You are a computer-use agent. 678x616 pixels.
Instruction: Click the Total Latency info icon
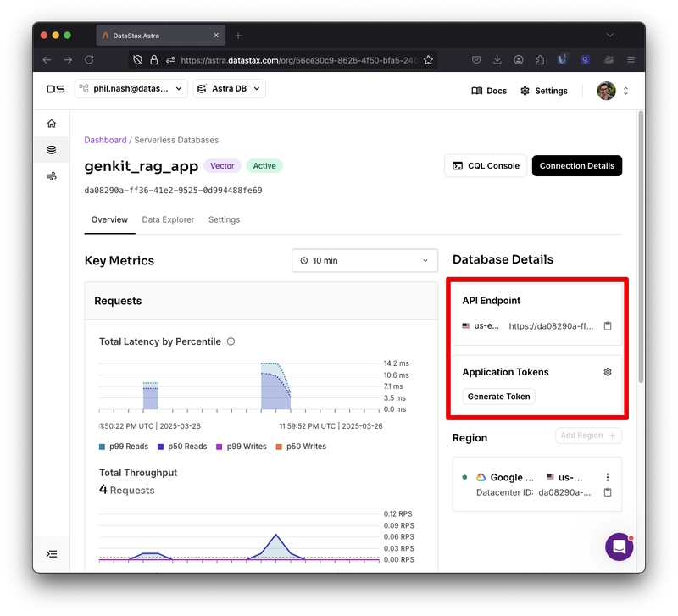pyautogui.click(x=231, y=341)
